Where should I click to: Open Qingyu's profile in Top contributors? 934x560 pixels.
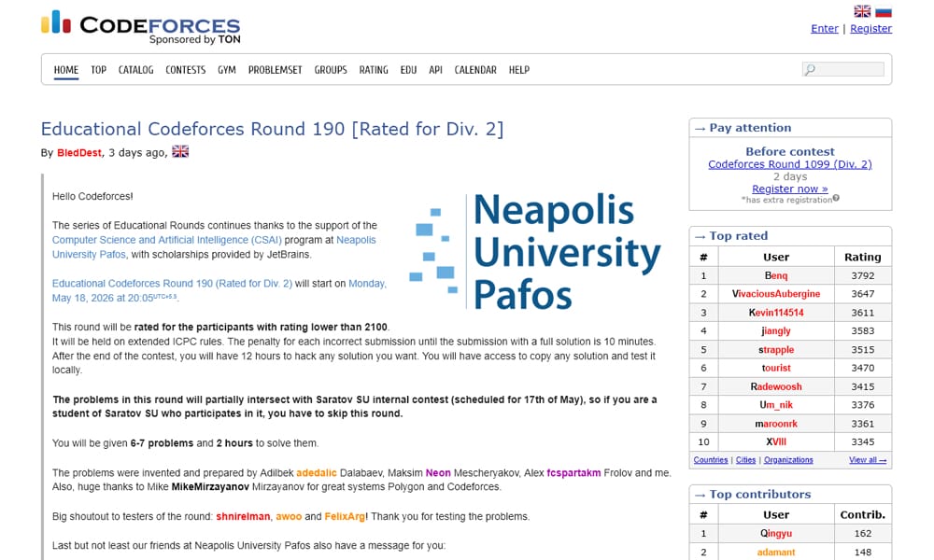(776, 533)
